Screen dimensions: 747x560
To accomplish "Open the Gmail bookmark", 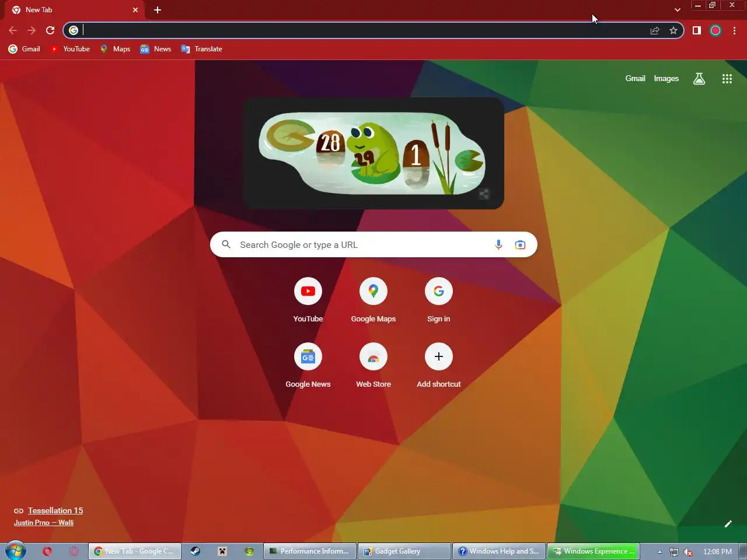I will [x=25, y=49].
